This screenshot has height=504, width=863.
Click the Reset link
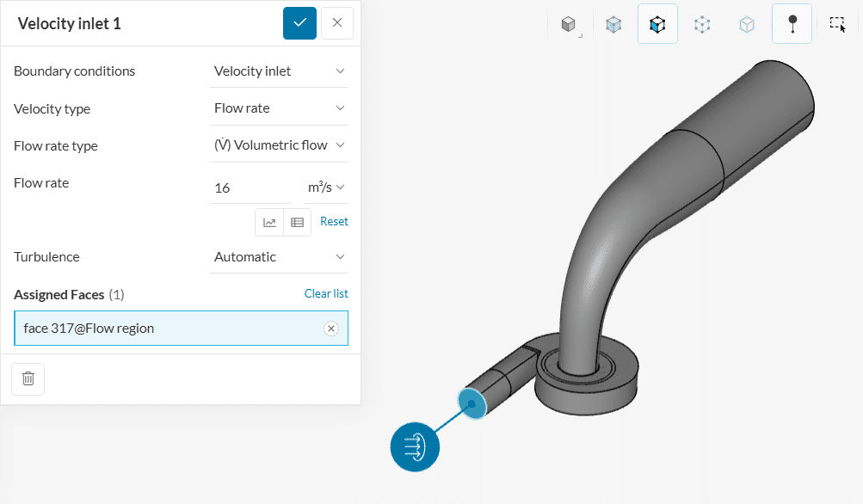[334, 222]
